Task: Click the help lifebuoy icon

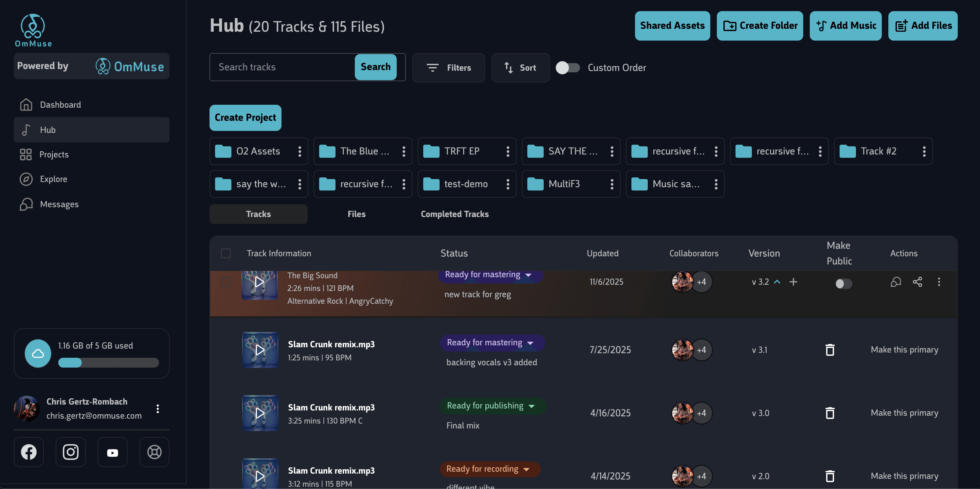Action: point(154,452)
